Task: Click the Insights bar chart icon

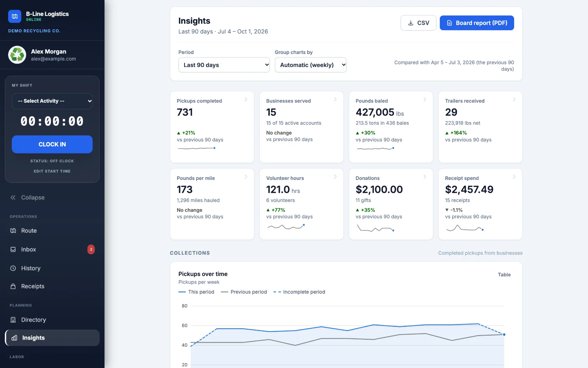Action: click(14, 338)
